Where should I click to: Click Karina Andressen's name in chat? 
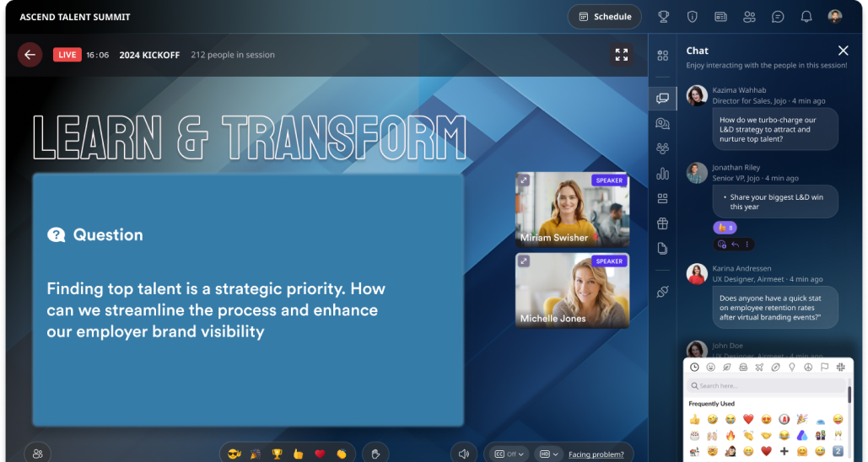click(741, 268)
